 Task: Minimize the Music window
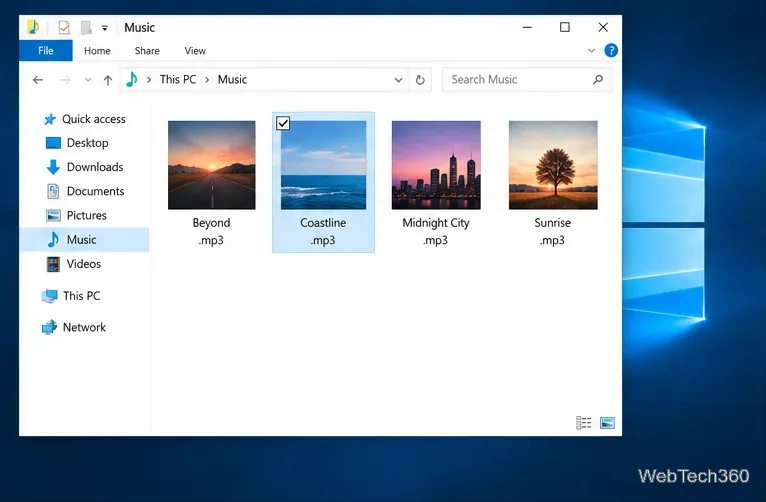pyautogui.click(x=527, y=27)
